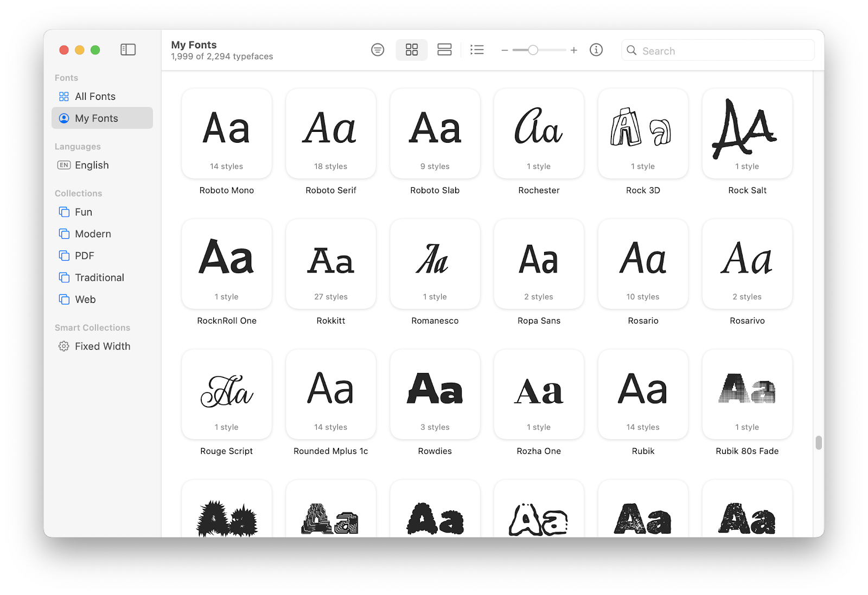Screen dimensions: 868x595
Task: Click the Search field
Action: click(718, 50)
